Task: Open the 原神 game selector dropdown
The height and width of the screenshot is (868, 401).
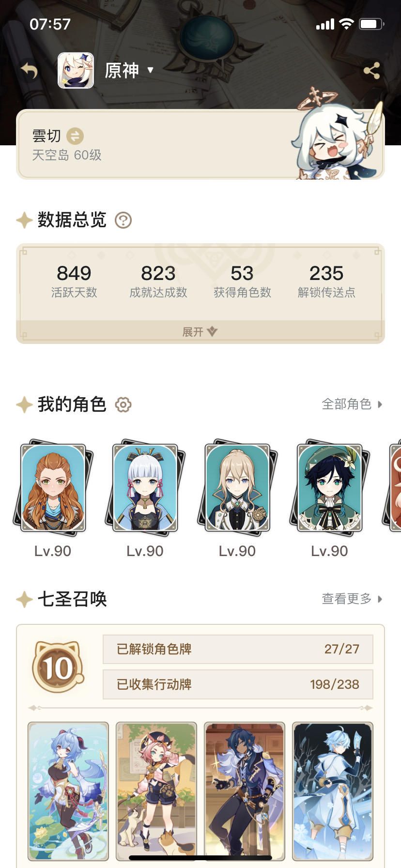Action: tap(129, 71)
